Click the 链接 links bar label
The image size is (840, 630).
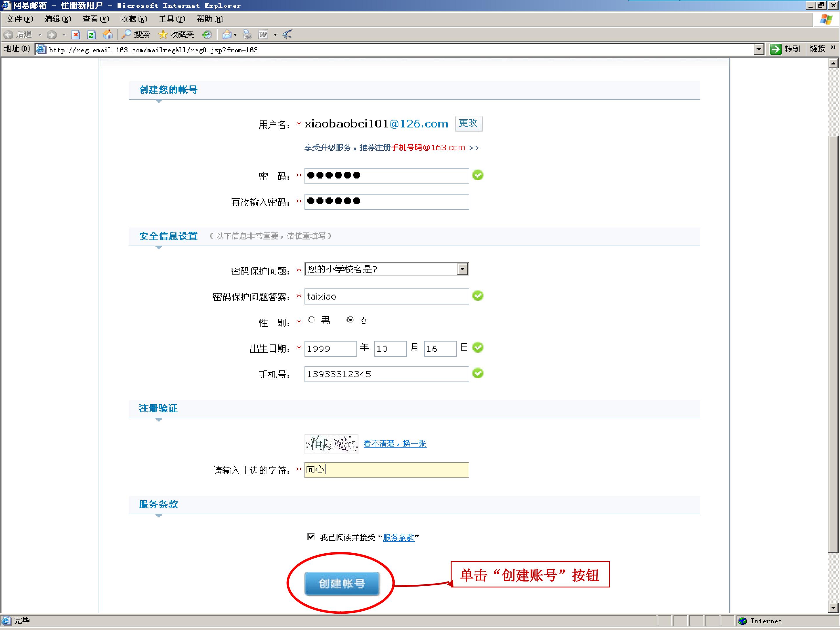point(817,49)
